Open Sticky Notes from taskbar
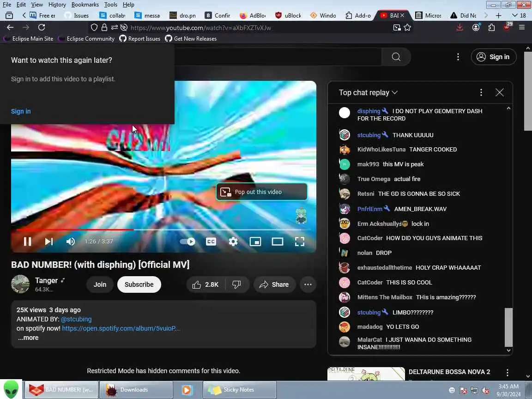The width and height of the screenshot is (532, 399). 239,389
